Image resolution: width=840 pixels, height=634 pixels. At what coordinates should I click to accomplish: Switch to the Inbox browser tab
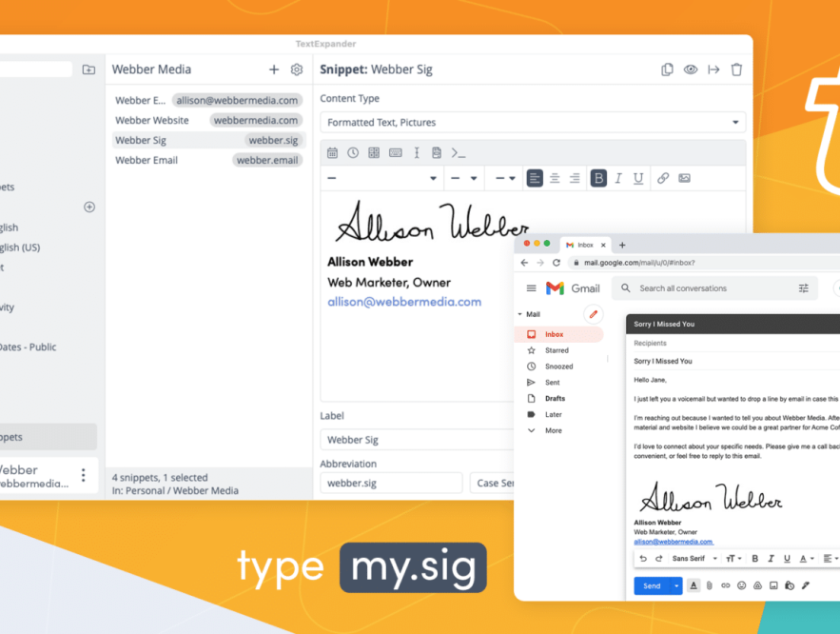point(586,245)
